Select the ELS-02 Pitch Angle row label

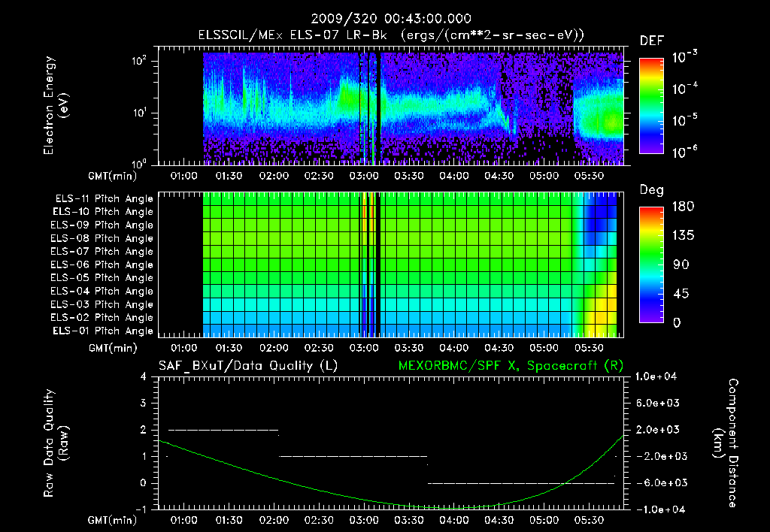coord(102,318)
